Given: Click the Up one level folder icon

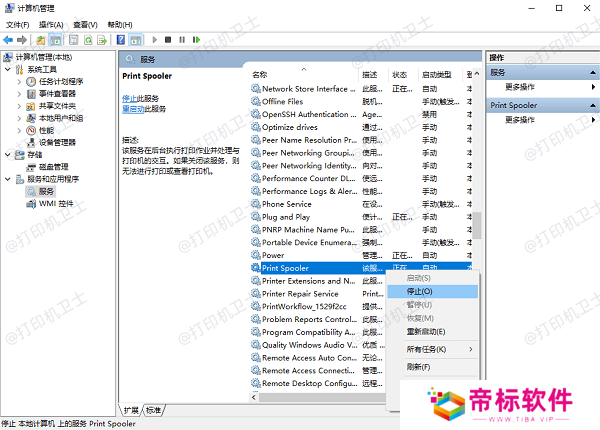Looking at the screenshot, I should click(x=40, y=40).
